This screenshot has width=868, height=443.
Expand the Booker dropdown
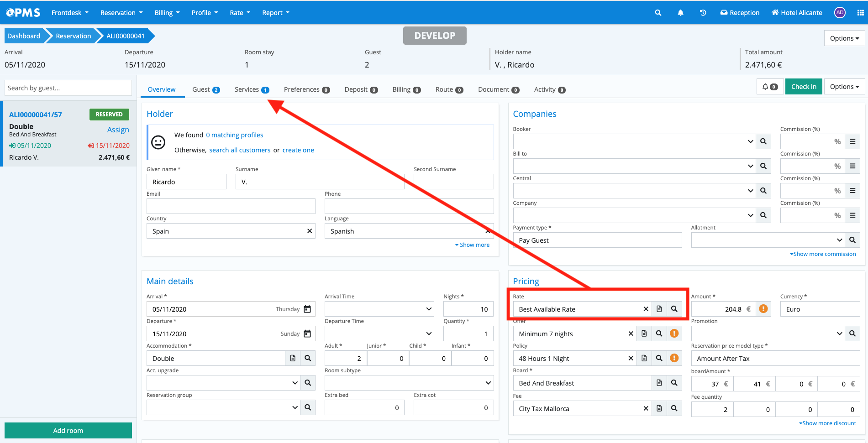(x=750, y=141)
